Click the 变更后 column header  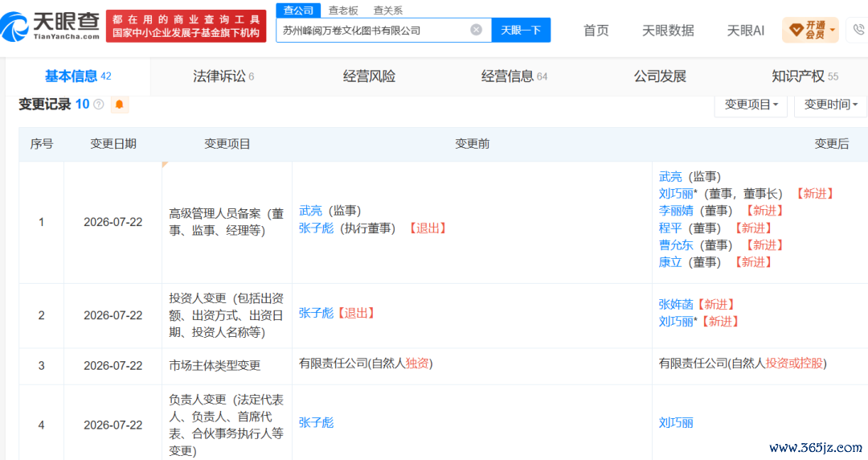coord(832,144)
